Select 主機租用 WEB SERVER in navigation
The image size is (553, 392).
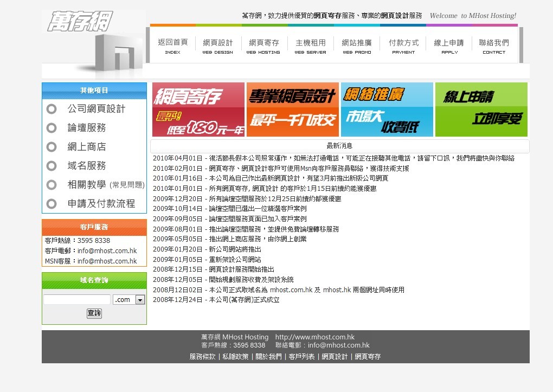tap(310, 46)
